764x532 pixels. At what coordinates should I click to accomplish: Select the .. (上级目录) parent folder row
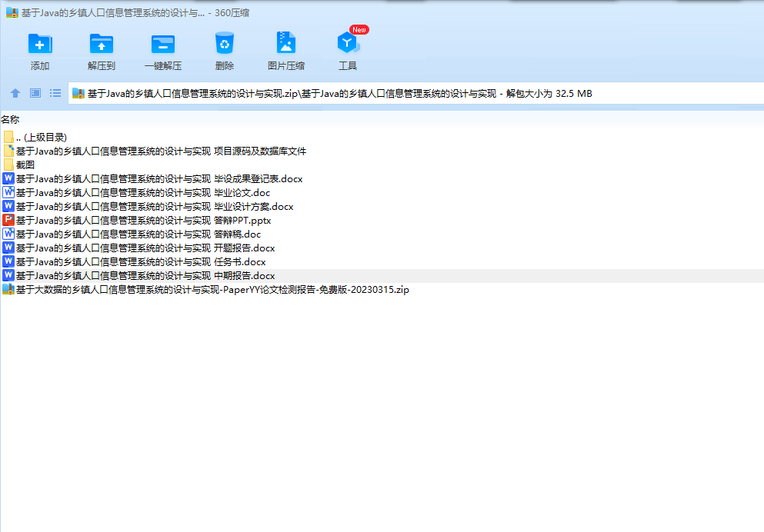click(382, 138)
